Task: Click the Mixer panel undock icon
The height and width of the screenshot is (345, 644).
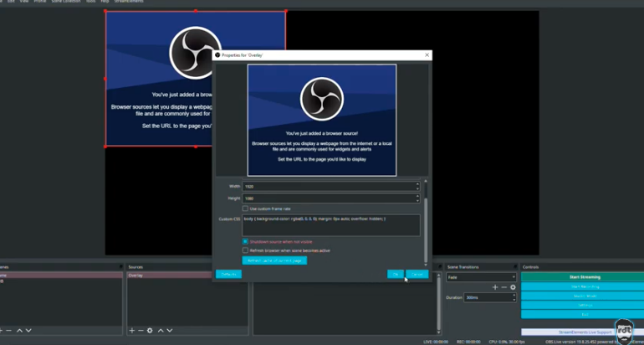Action: point(439,267)
